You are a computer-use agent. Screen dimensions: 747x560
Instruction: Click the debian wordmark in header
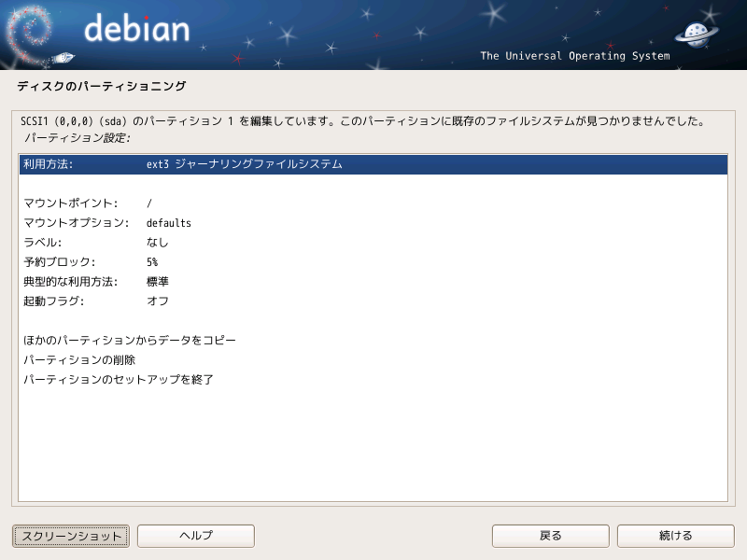click(x=136, y=28)
